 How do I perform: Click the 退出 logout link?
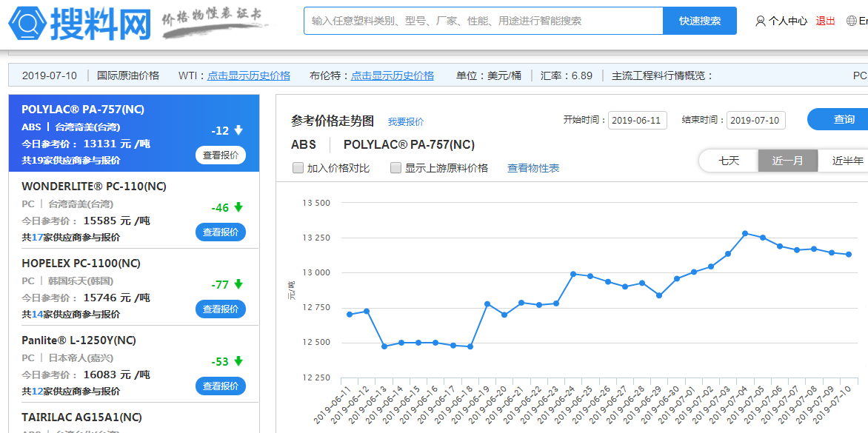pos(825,21)
